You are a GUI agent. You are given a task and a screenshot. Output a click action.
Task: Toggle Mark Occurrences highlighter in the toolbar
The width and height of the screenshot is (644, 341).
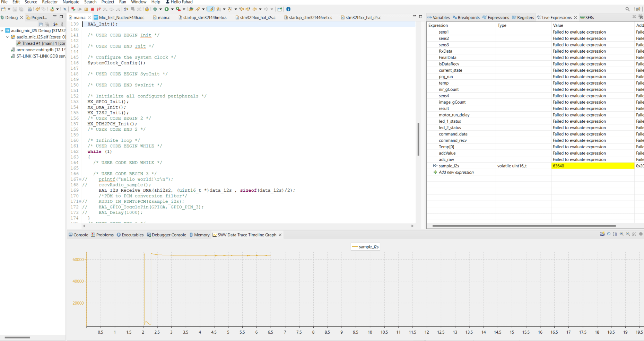click(210, 9)
